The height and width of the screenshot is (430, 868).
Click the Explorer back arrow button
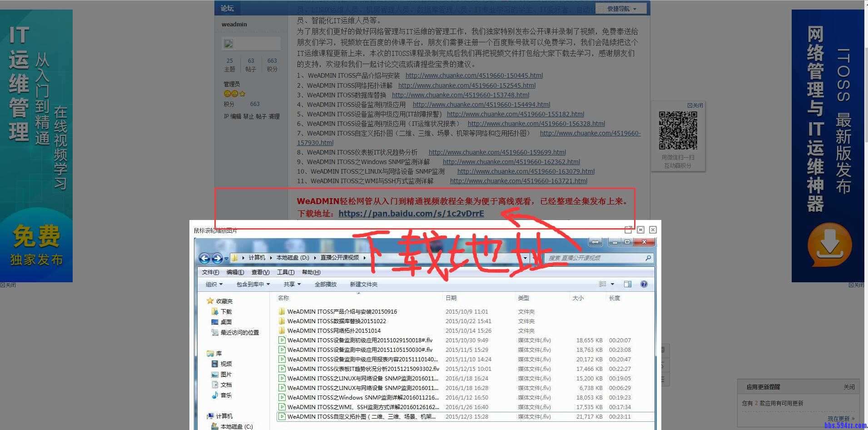204,258
